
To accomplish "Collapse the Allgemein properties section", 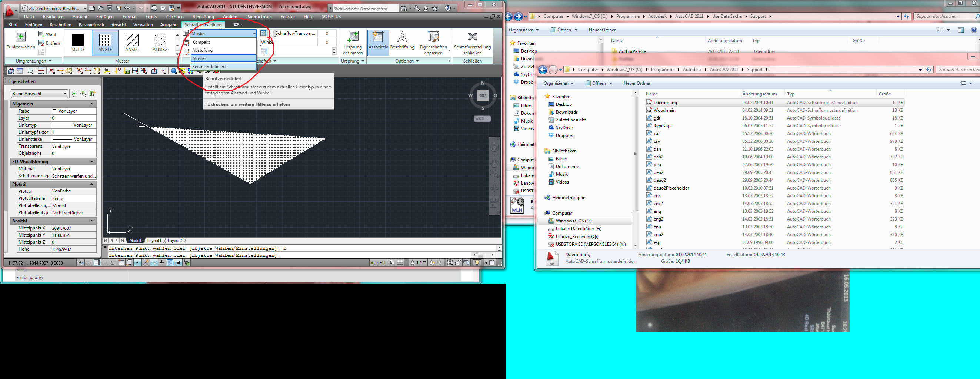I will point(92,104).
